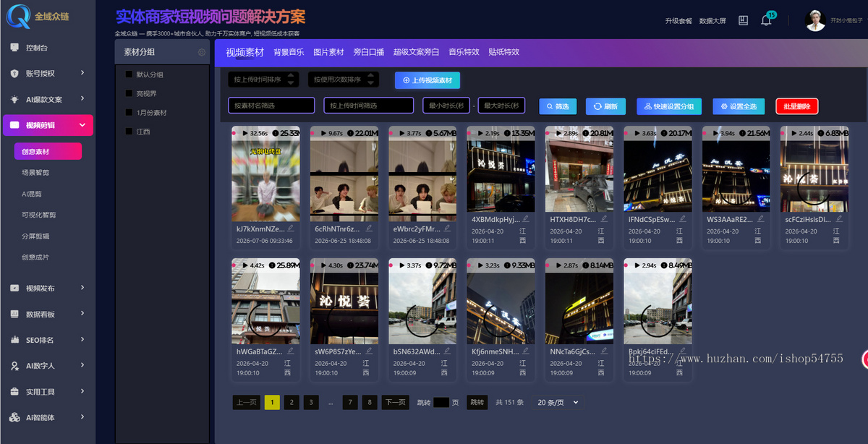Check the 1月份素材 group checkbox
868x444 pixels.
[129, 112]
